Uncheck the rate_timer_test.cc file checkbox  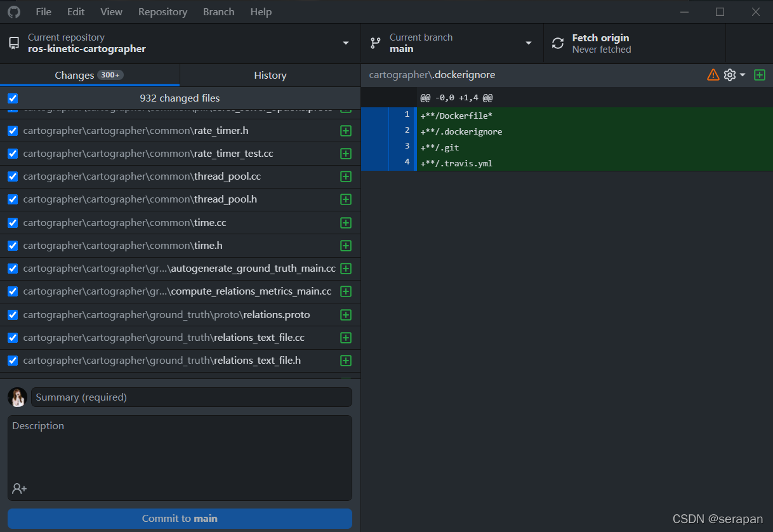point(13,154)
